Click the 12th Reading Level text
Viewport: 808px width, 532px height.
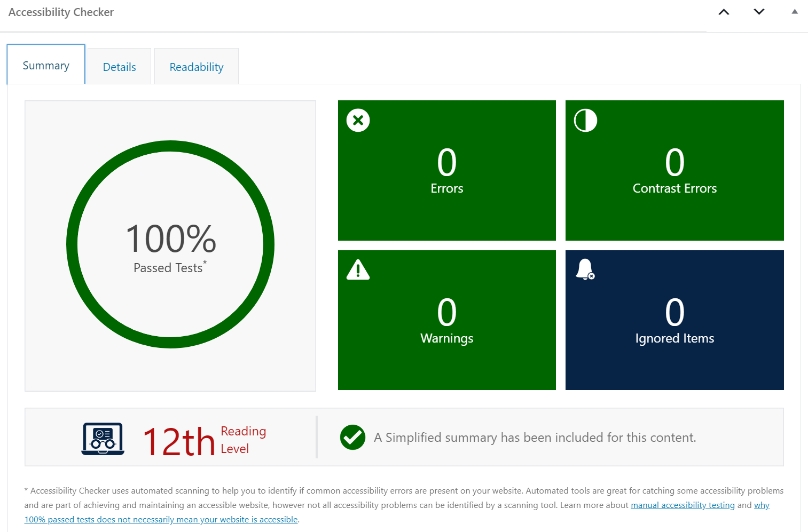(204, 440)
